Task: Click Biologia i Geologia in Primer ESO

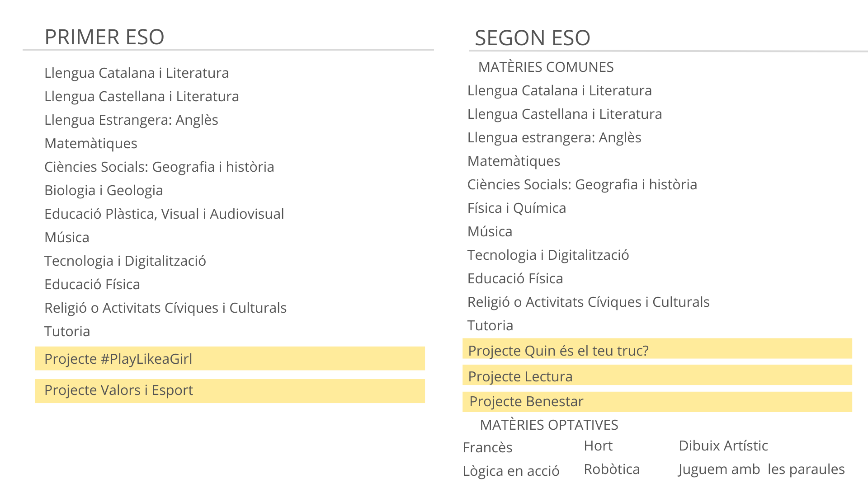Action: [x=104, y=190]
